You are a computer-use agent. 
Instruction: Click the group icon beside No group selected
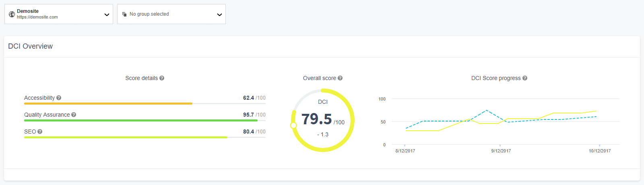coord(124,14)
